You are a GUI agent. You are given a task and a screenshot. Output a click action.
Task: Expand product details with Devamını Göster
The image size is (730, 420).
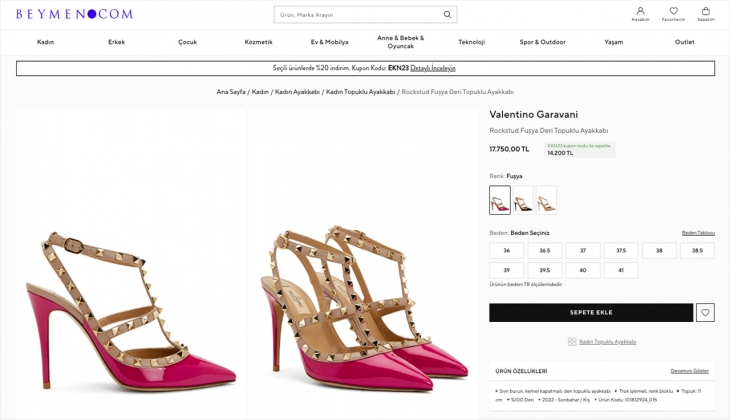click(689, 371)
